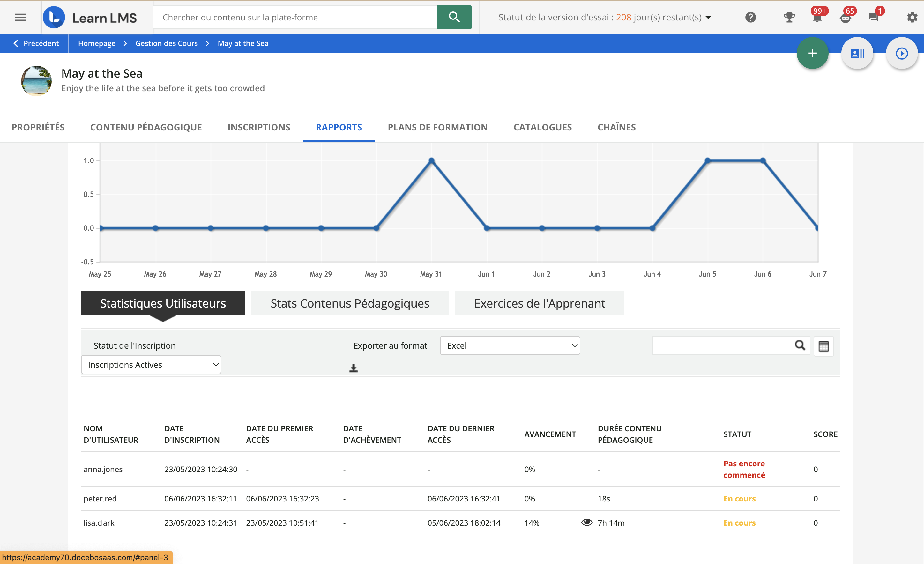Viewport: 924px width, 564px height.
Task: Sort by Date d'inscription column header
Action: coord(192,434)
